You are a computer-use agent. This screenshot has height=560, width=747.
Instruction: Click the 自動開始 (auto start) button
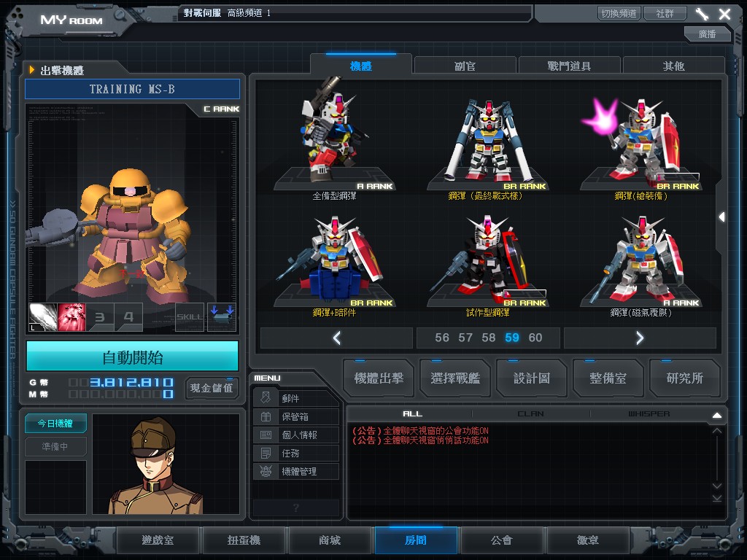(x=133, y=356)
